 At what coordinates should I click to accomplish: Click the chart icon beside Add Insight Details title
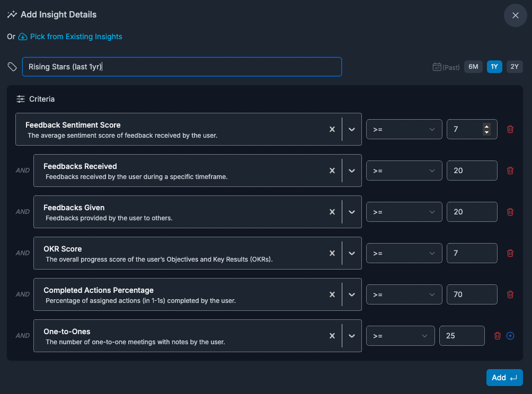(x=12, y=14)
